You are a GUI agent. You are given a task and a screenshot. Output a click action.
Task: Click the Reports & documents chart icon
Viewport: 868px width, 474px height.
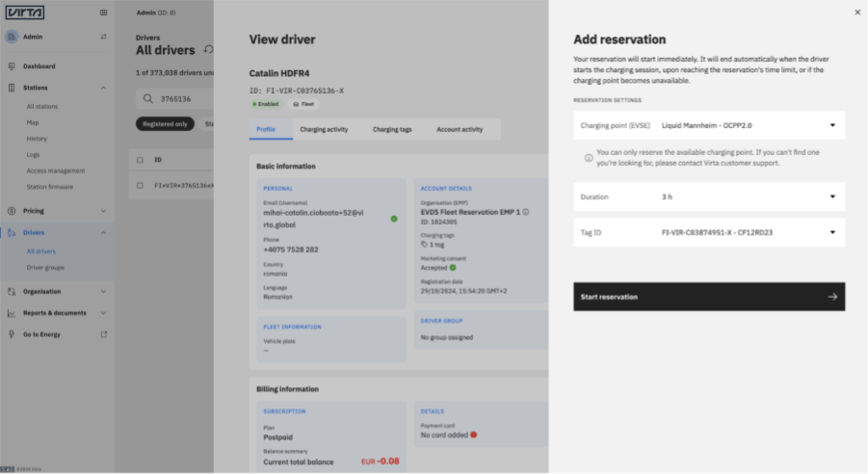[x=12, y=313]
